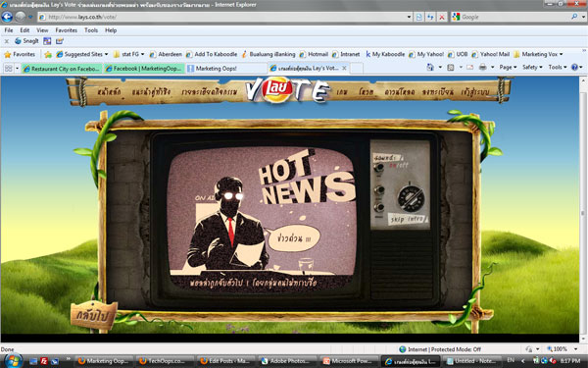Viewport: 588px width, 368px height.
Task: Click the Compatibility View icon
Action: [419, 17]
